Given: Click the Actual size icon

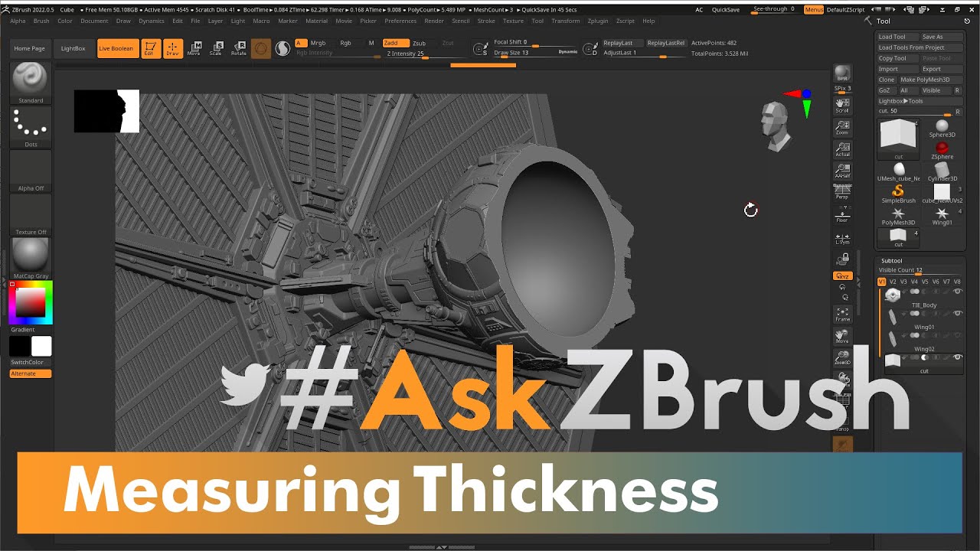Looking at the screenshot, I should click(842, 149).
